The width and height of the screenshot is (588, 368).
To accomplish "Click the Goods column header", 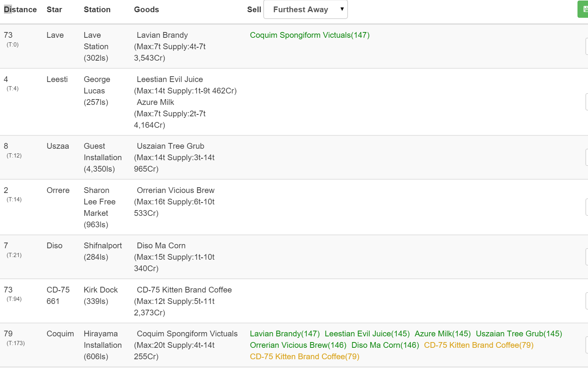I will click(x=146, y=10).
